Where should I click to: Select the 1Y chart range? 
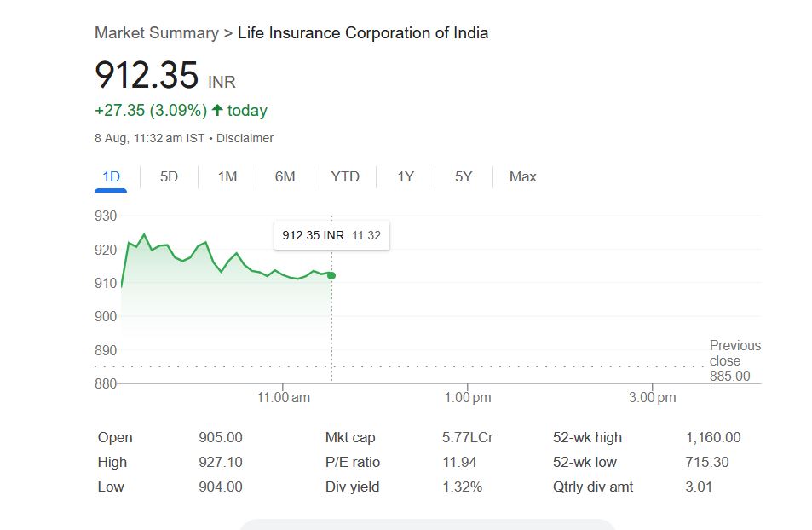(406, 177)
